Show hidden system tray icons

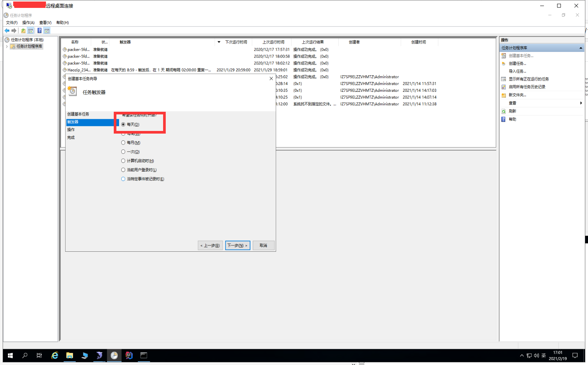point(522,356)
